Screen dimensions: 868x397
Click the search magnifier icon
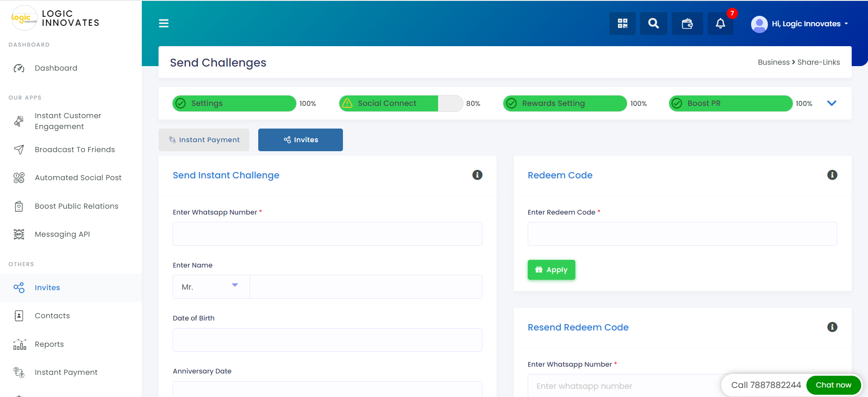[653, 24]
